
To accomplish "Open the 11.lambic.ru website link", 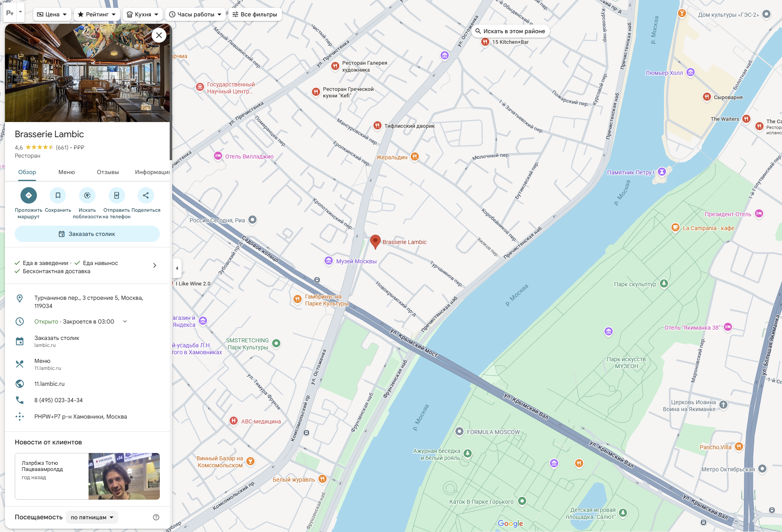I will (87, 384).
